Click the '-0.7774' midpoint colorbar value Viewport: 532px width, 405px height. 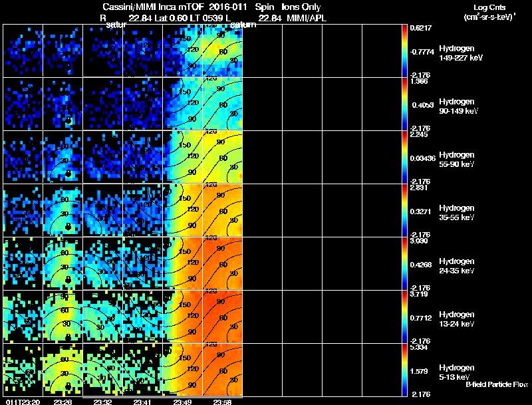(x=422, y=52)
